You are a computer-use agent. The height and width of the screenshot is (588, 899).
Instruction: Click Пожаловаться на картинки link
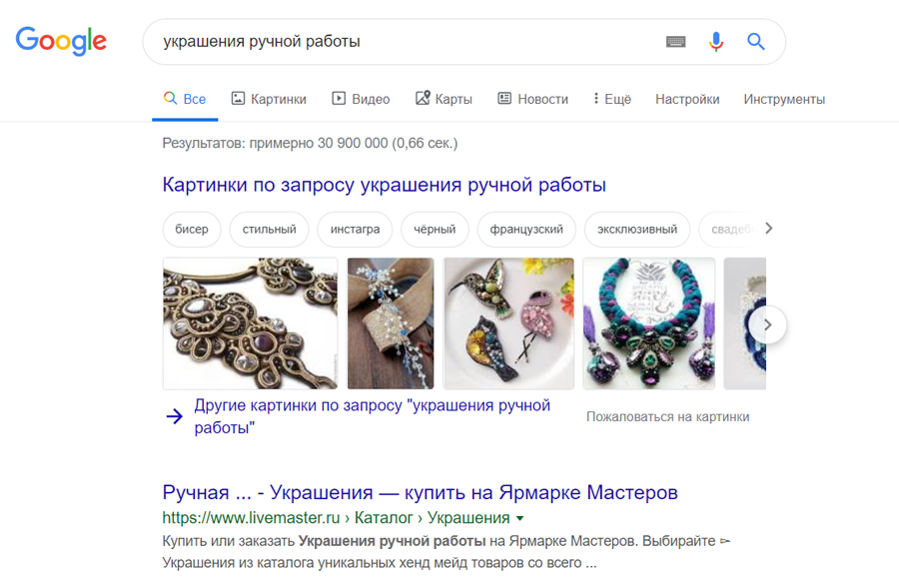[667, 416]
